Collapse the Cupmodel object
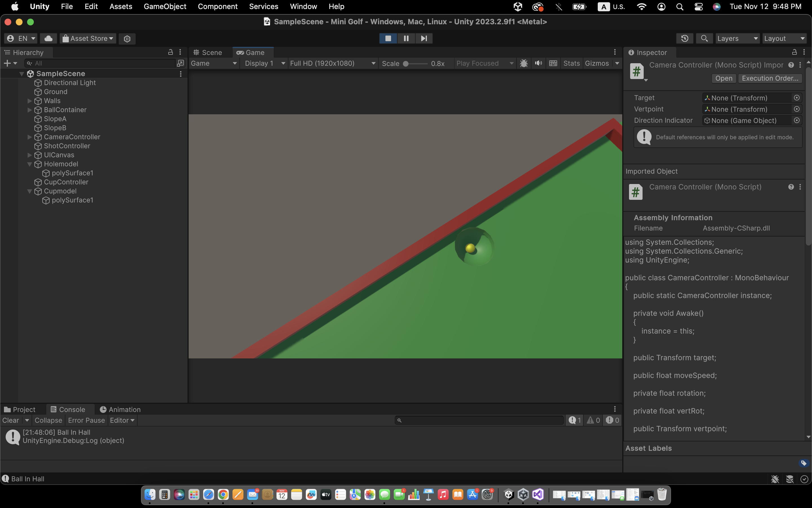The height and width of the screenshot is (508, 812). (30, 191)
